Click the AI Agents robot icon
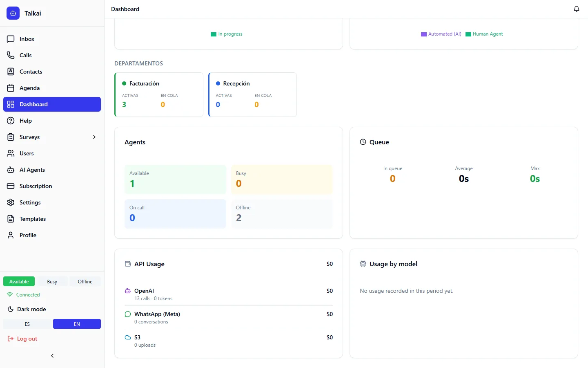 [11, 170]
